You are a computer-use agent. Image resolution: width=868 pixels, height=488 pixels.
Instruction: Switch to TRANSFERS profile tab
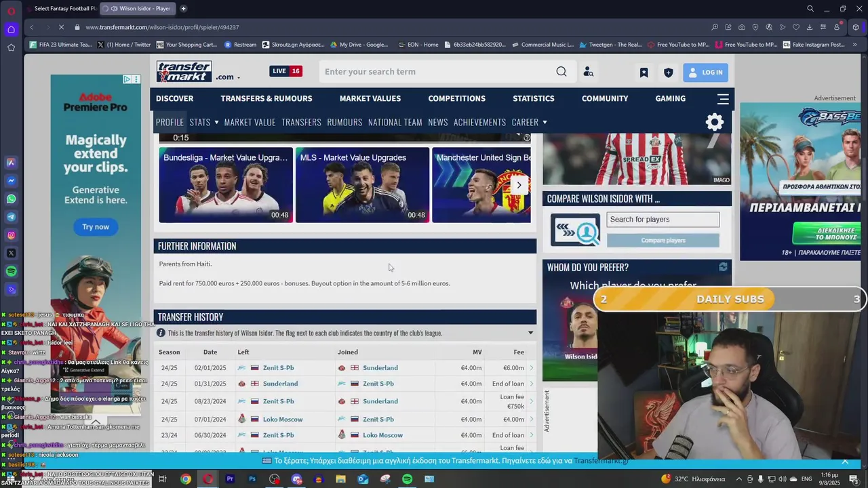pos(301,122)
